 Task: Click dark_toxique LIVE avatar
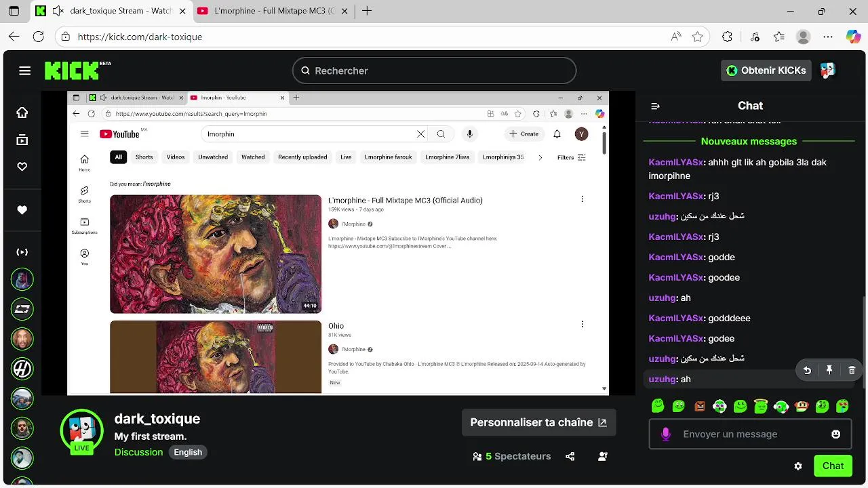[82, 430]
